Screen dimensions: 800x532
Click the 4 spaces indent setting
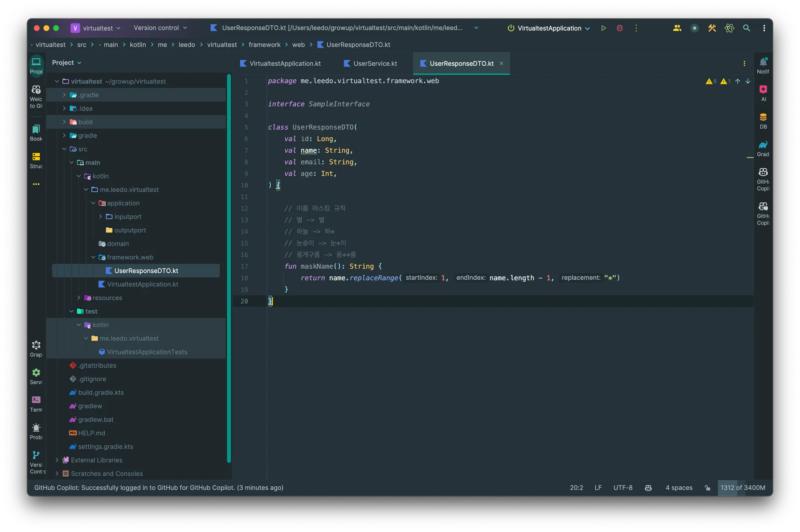tap(679, 487)
